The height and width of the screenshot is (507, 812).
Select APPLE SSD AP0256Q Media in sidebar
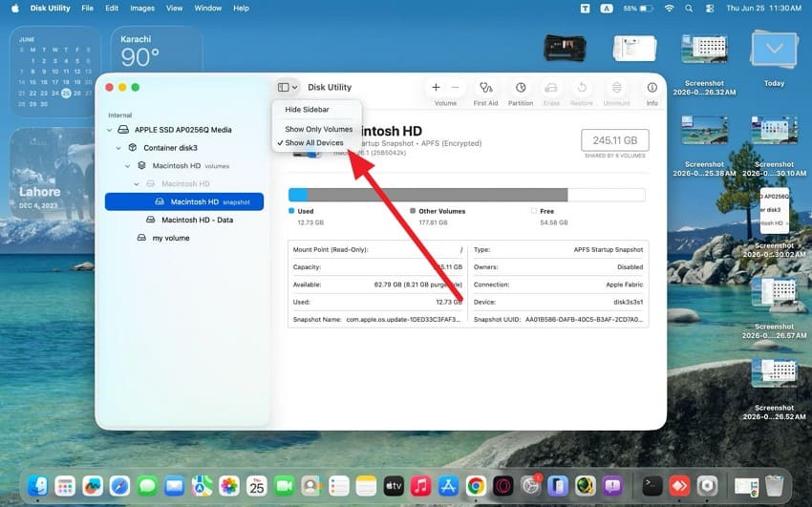184,130
